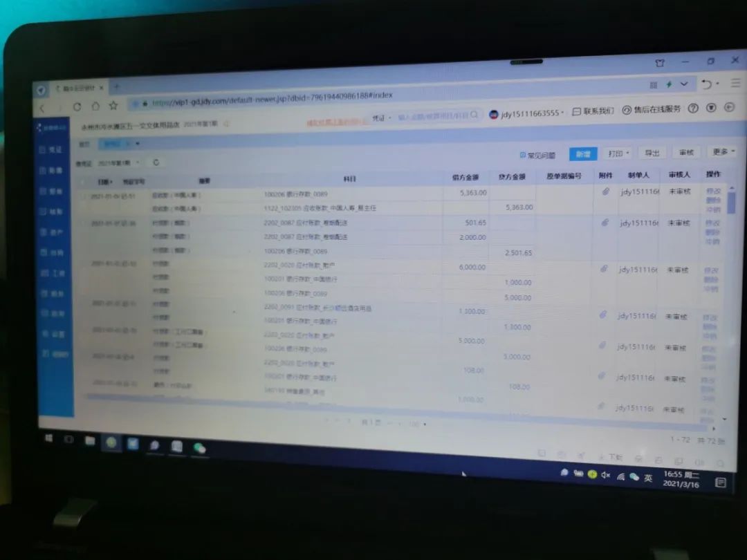Click the vertical scrollbar thumb of table
This screenshot has width=747, height=560.
(x=732, y=203)
